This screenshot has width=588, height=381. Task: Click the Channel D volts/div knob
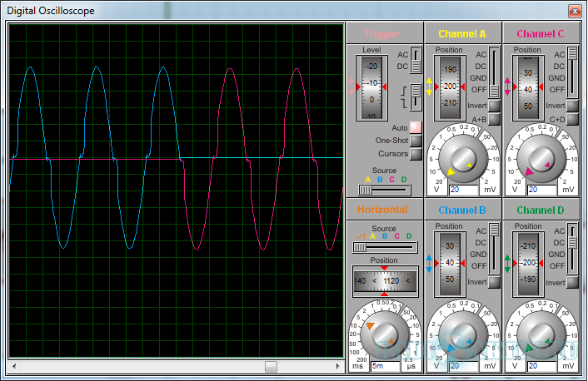click(x=541, y=334)
